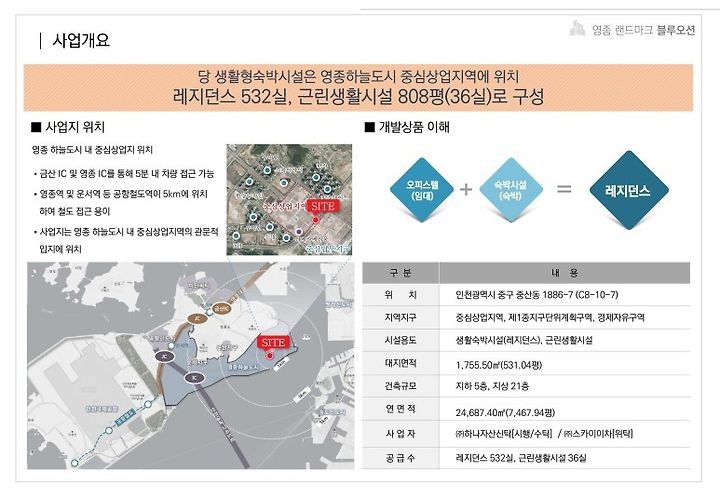Viewport: 720px width, 498px height.
Task: Click the red SITE label on gray map
Action: (x=273, y=342)
